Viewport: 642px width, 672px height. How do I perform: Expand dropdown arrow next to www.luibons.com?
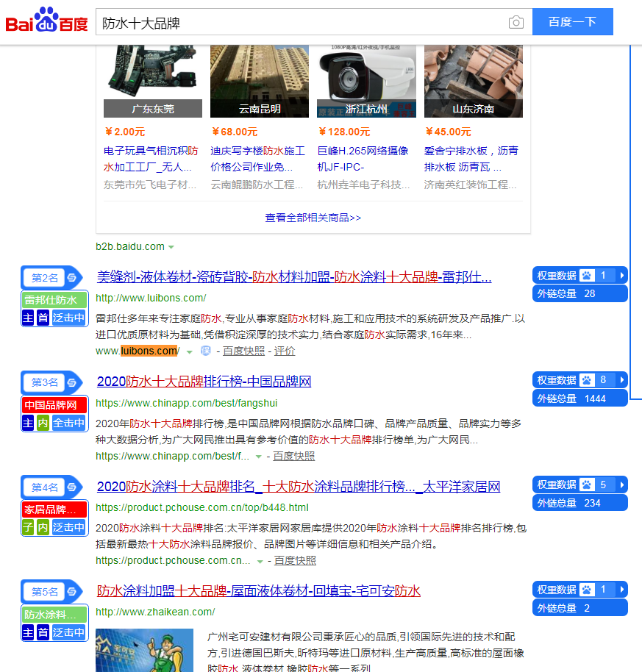pyautogui.click(x=190, y=352)
